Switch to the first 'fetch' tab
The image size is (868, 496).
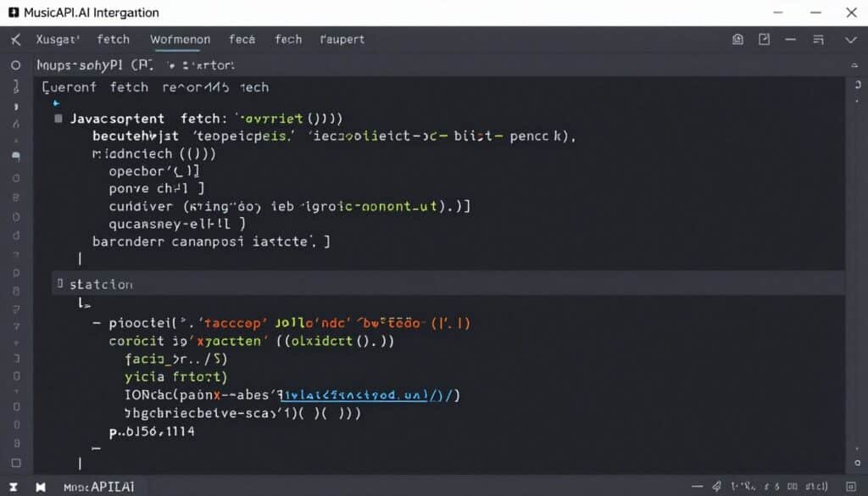tap(113, 39)
